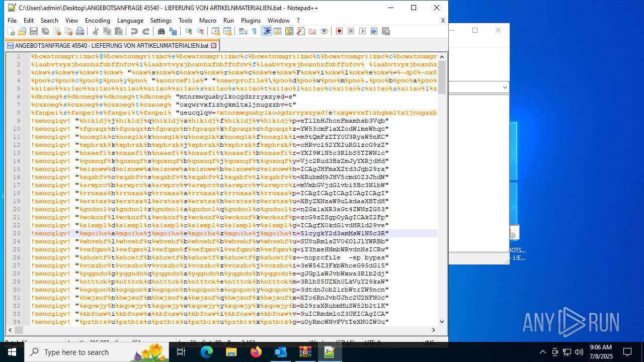Viewport: 644px width, 362px height.
Task: Create a new document with New icon
Action: [x=11, y=31]
